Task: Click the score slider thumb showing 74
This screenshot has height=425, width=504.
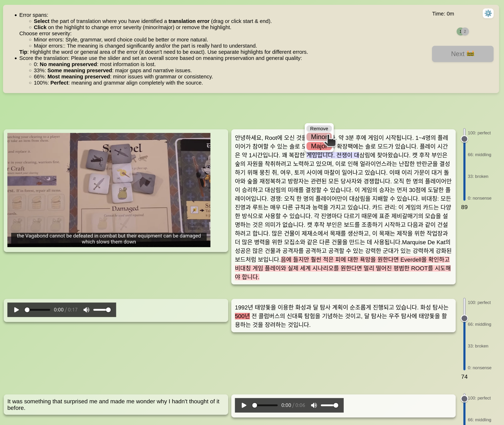Action: (x=464, y=318)
